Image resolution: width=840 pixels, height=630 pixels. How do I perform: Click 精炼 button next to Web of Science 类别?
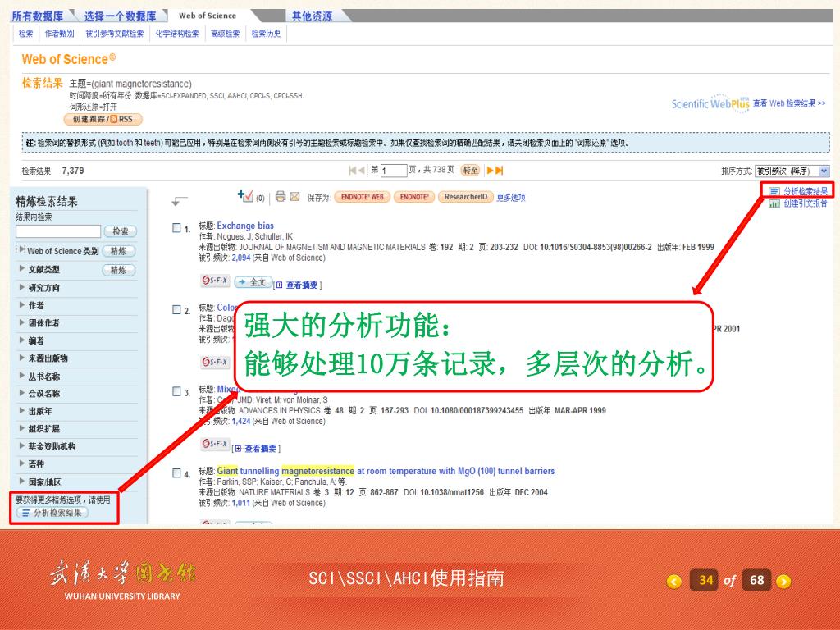point(118,251)
